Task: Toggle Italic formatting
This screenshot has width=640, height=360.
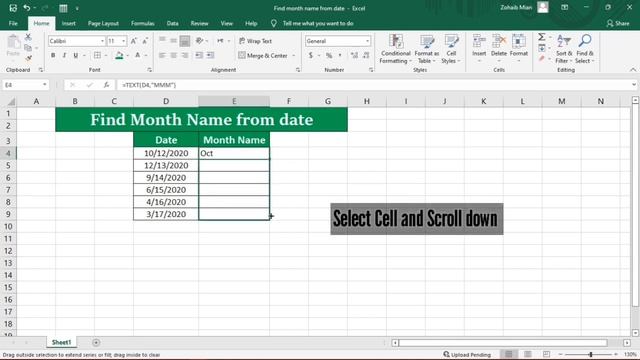Action: 64,56
